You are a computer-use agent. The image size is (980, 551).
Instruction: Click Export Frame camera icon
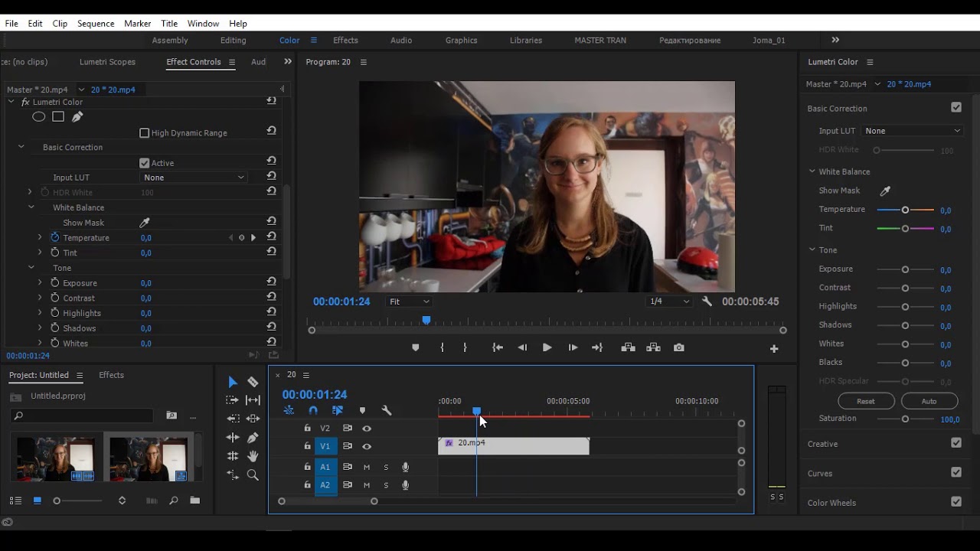(x=679, y=347)
